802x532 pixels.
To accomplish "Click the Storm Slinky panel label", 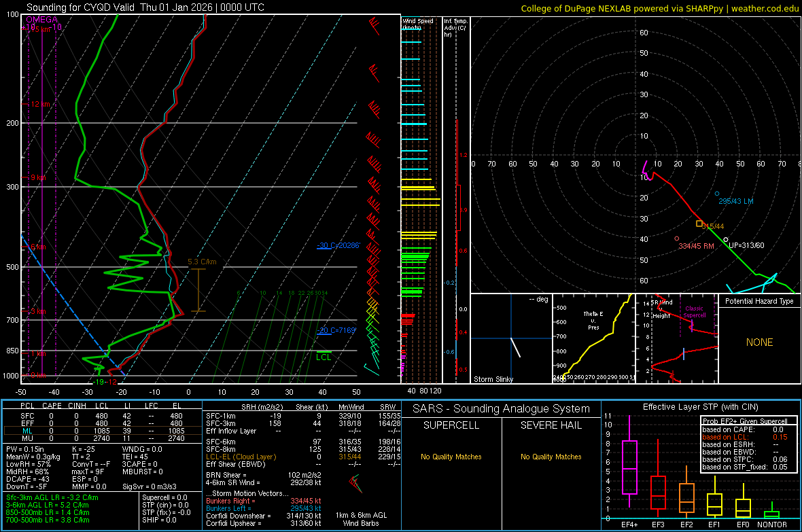I will [x=493, y=379].
